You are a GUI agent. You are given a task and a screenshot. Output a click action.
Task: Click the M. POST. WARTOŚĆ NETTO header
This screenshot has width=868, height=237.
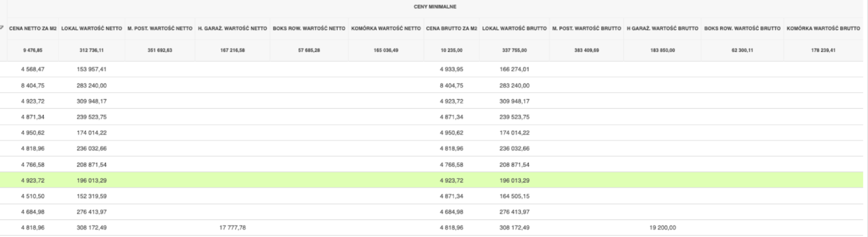tap(160, 28)
